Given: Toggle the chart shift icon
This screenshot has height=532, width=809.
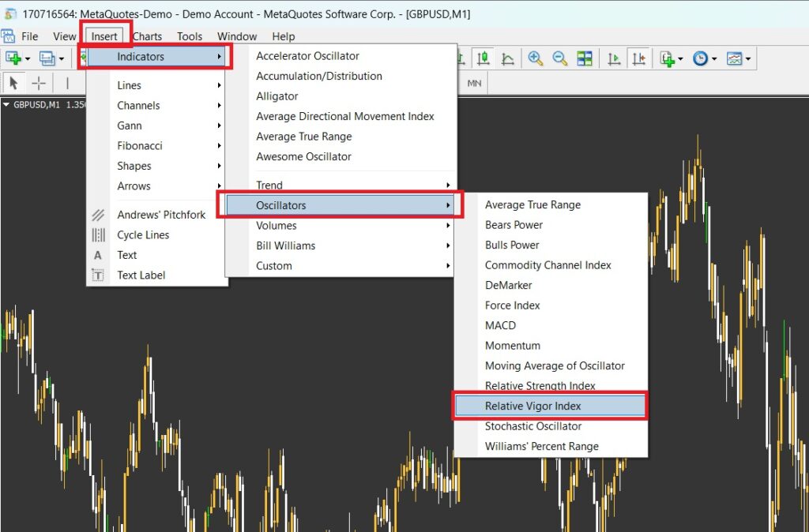Looking at the screenshot, I should 639,58.
